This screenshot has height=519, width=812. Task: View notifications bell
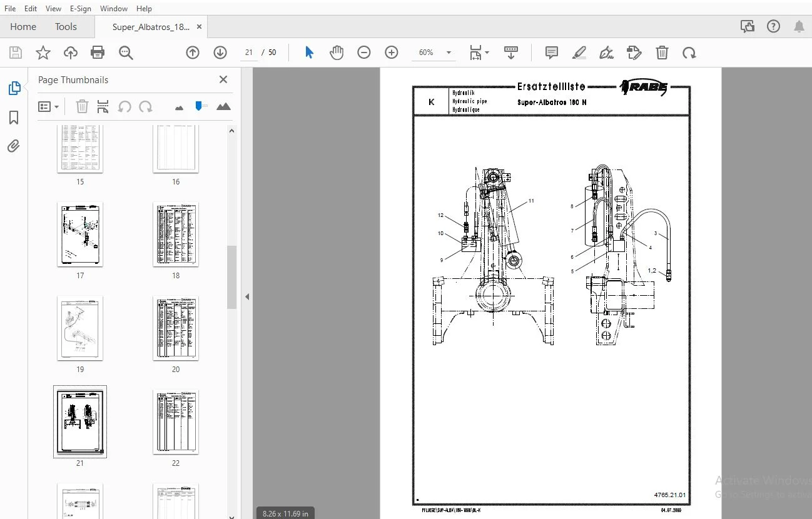[799, 26]
